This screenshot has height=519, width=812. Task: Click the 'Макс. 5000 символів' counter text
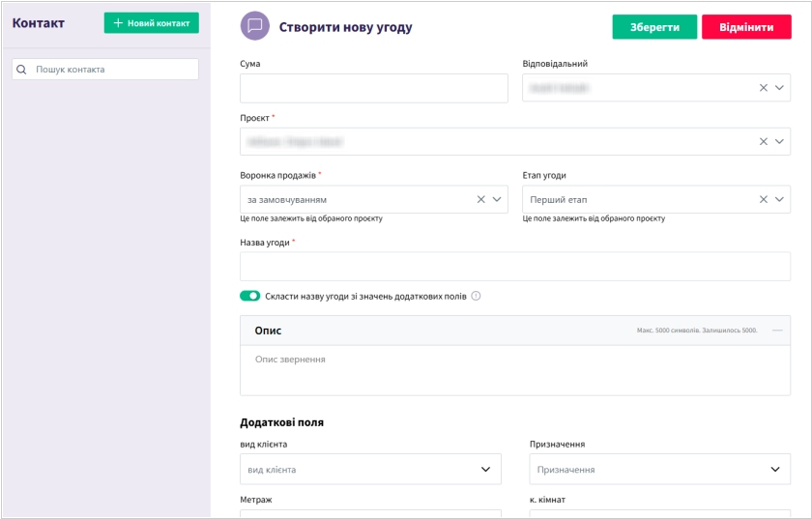(x=697, y=331)
